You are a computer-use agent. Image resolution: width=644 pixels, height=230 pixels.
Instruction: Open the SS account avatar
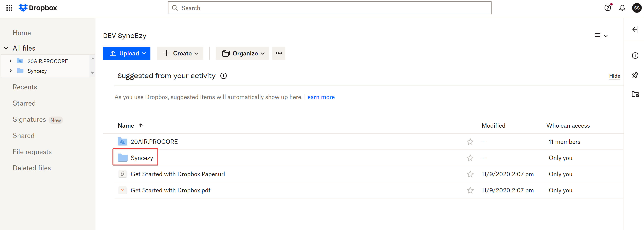[x=637, y=8]
